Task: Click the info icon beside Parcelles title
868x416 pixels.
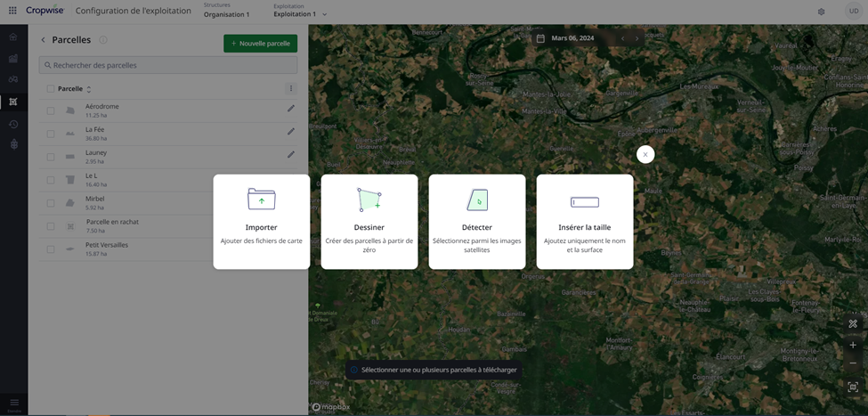Action: click(x=103, y=40)
